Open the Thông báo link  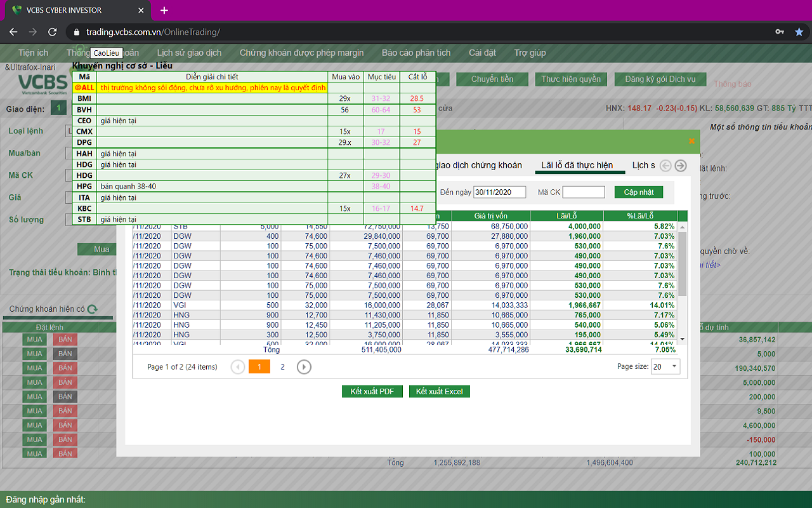click(x=732, y=84)
